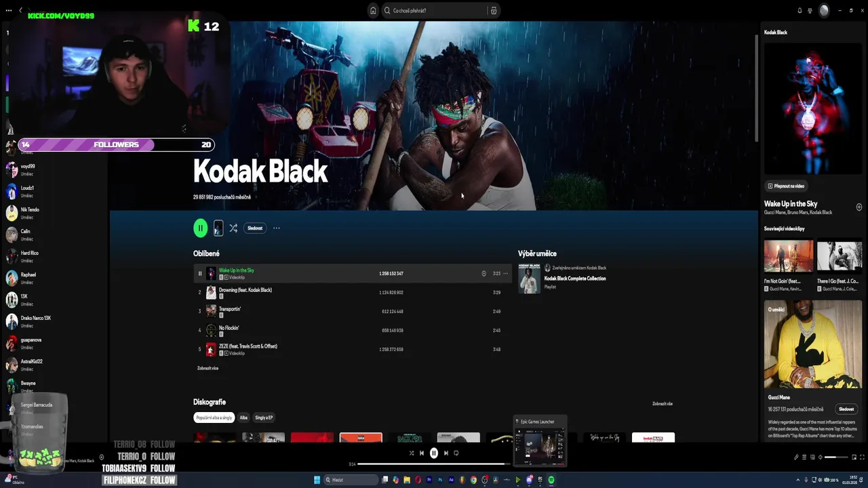The image size is (868, 488).
Task: Adjust the Spotify volume slider
Action: (x=836, y=457)
